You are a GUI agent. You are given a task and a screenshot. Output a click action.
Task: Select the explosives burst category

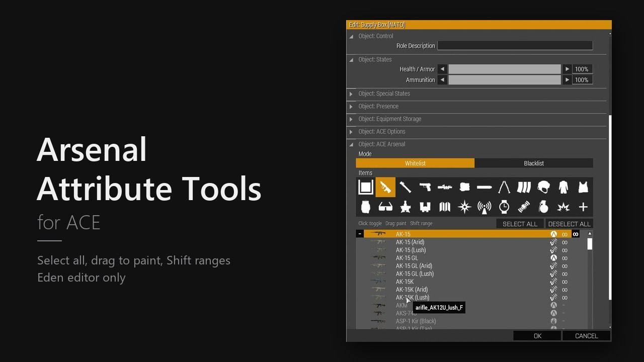563,207
